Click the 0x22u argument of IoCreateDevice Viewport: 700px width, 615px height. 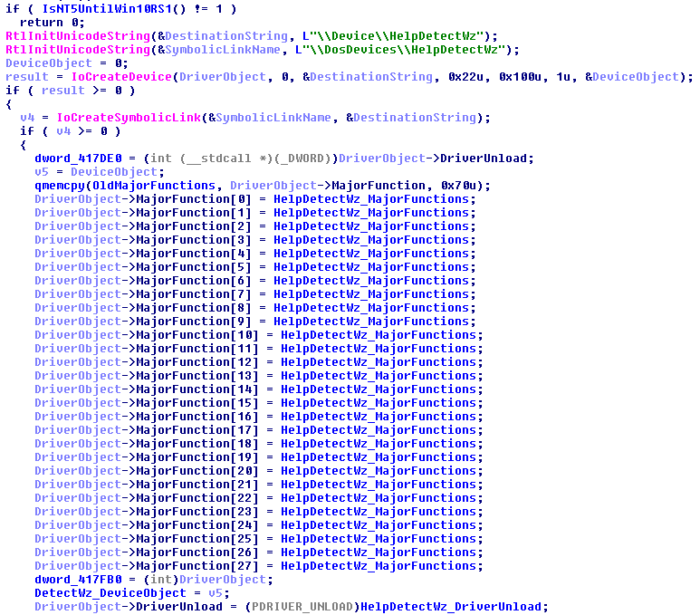[465, 77]
